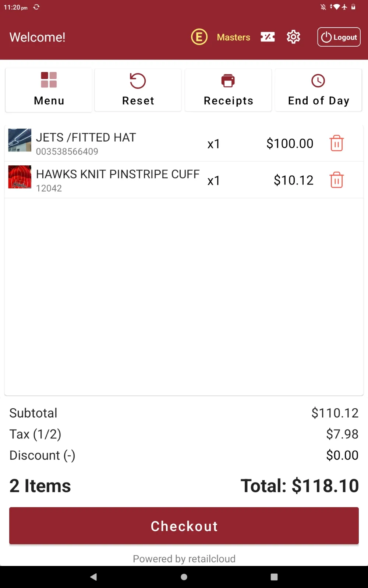Tap the Discount (-) row
The height and width of the screenshot is (588, 368).
click(184, 455)
